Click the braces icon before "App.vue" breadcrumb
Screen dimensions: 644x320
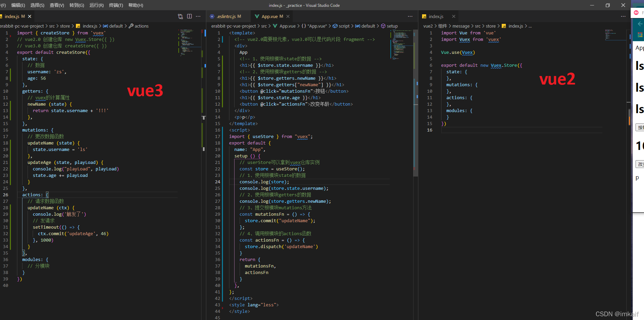tap(304, 26)
